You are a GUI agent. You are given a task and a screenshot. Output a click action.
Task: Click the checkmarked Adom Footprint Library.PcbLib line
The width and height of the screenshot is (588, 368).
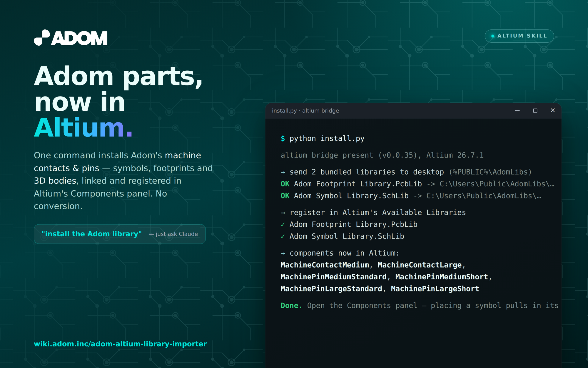349,224
